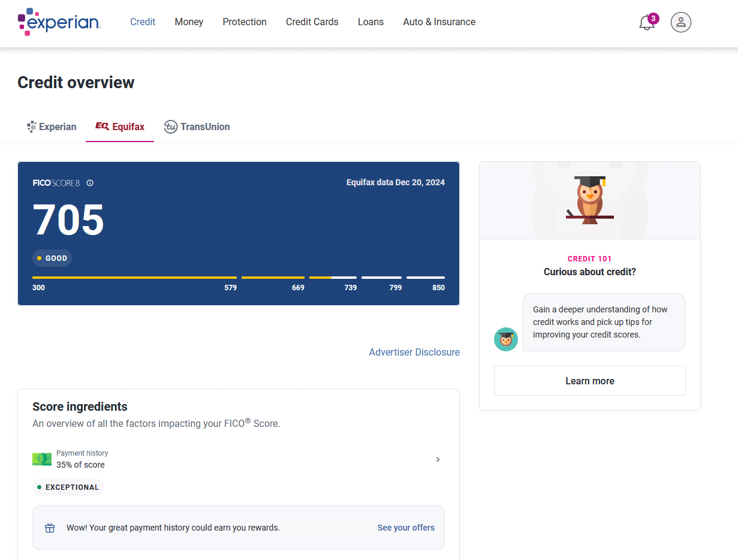Switch to the Experian bureau tab

tap(51, 127)
